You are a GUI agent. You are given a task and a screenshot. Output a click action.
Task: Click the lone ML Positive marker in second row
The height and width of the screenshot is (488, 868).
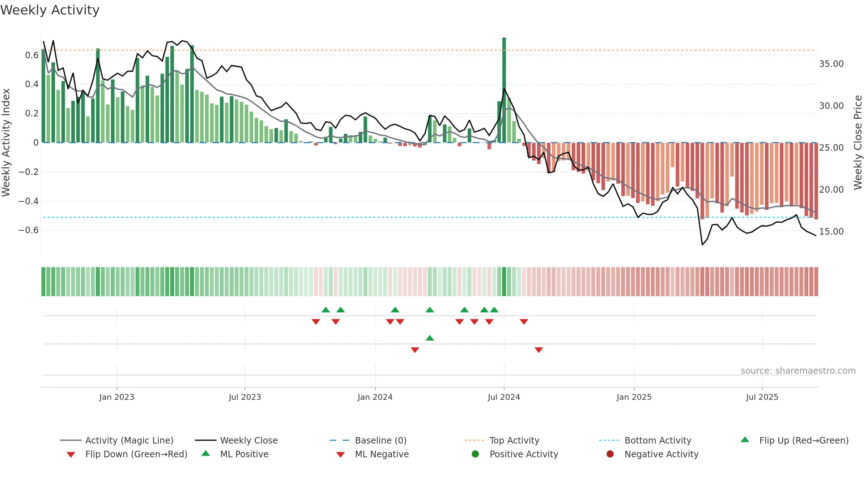(430, 338)
